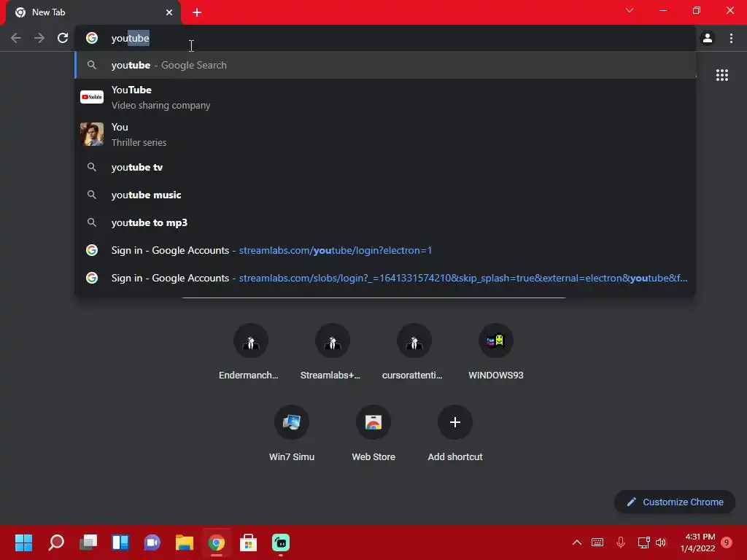Screen dimensions: 747x560
Task: Open streamlabs.com/youtube/login sign-in suggestion
Action: click(386, 250)
